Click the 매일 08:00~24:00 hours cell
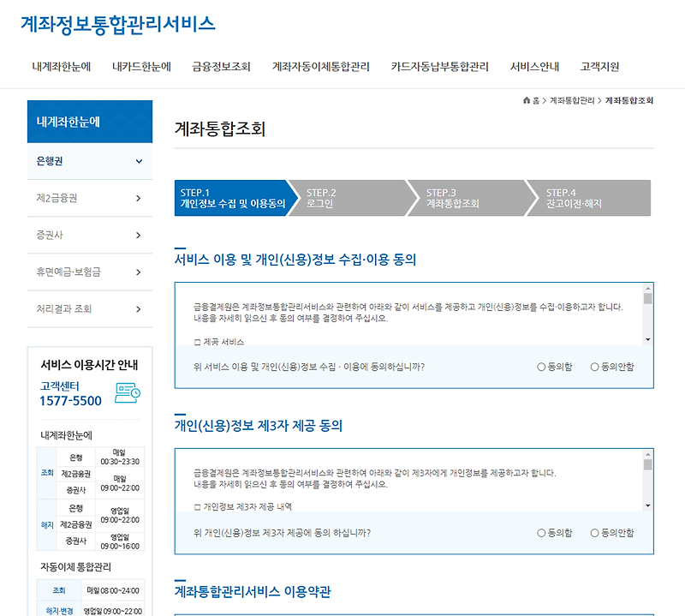685x616 pixels. (x=113, y=590)
